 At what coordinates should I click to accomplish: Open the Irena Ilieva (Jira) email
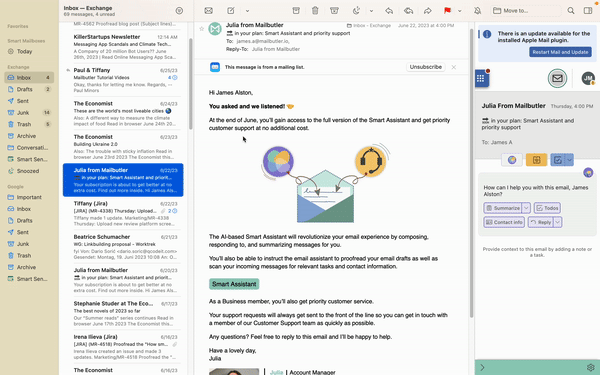click(x=123, y=347)
